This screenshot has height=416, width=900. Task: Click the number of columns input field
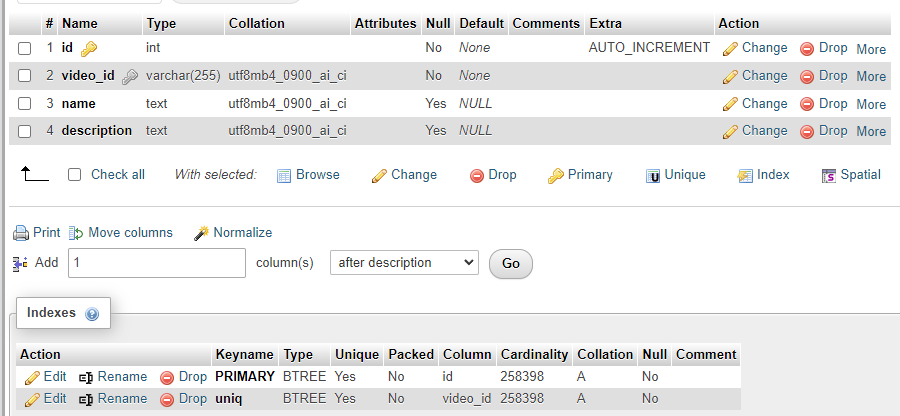pos(156,263)
